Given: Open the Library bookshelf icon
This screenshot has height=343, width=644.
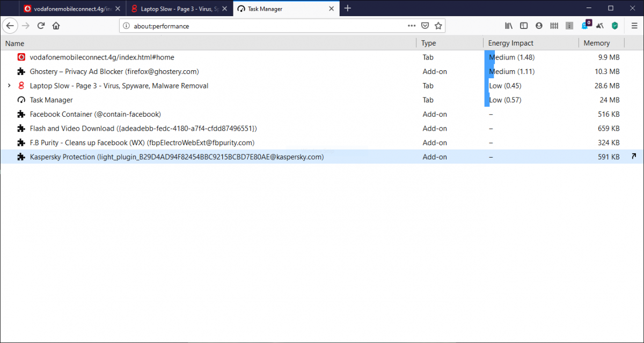Looking at the screenshot, I should (x=509, y=26).
